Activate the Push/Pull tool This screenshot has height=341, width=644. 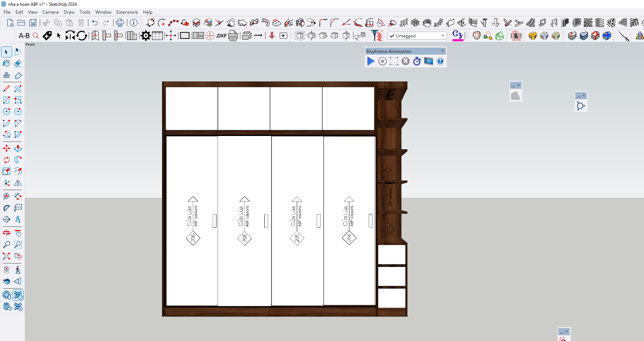pos(18,148)
